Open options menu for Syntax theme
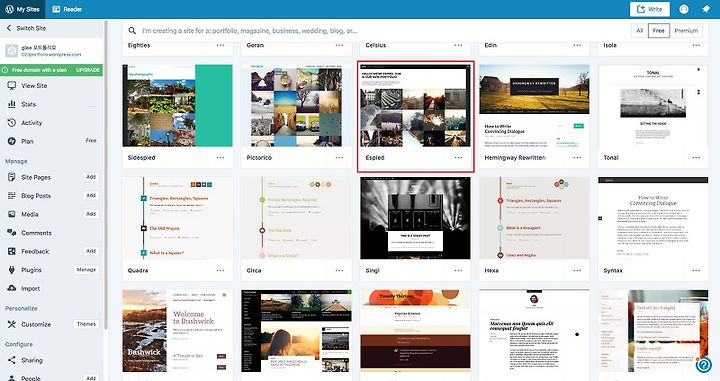The width and height of the screenshot is (720, 381). click(696, 270)
